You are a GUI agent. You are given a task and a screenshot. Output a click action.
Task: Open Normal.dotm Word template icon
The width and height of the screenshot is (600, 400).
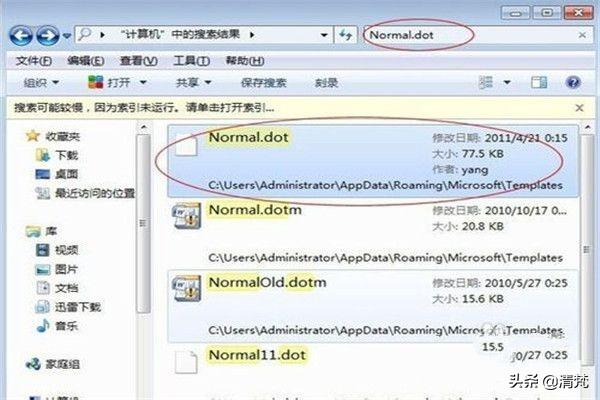[186, 216]
